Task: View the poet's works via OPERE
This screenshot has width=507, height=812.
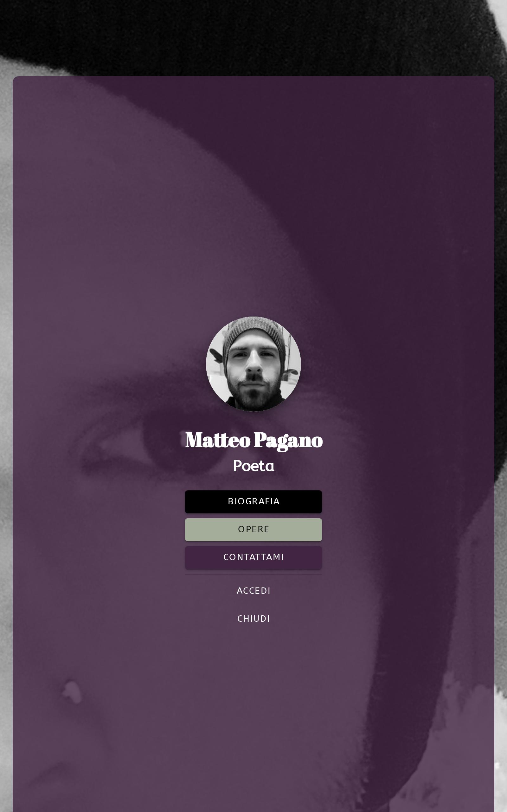Action: click(253, 529)
